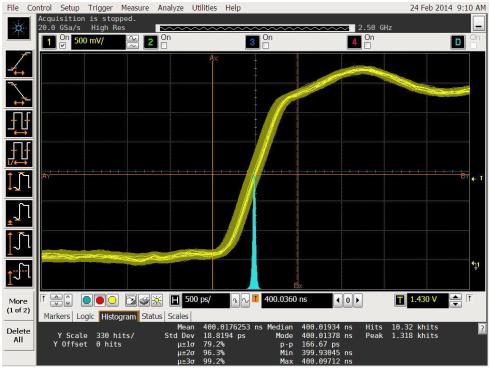The image size is (491, 370).
Task: Click the blue Run acquisition button
Action: (x=87, y=300)
